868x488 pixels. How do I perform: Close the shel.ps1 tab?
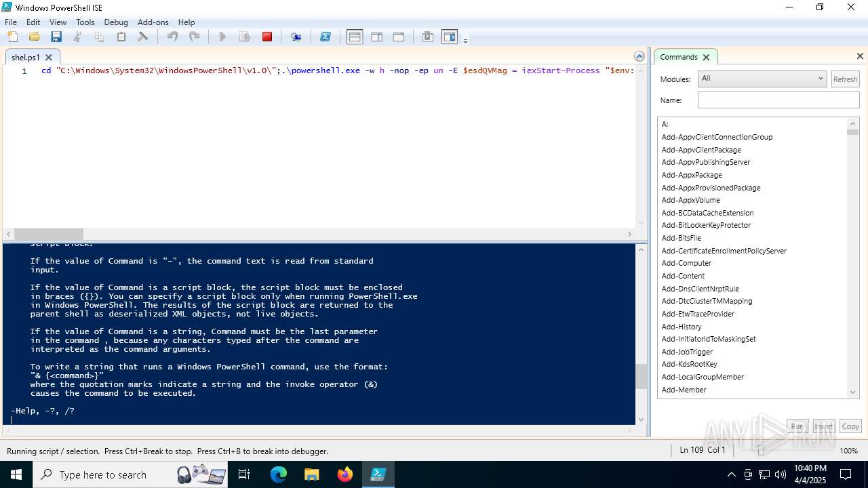click(x=49, y=58)
